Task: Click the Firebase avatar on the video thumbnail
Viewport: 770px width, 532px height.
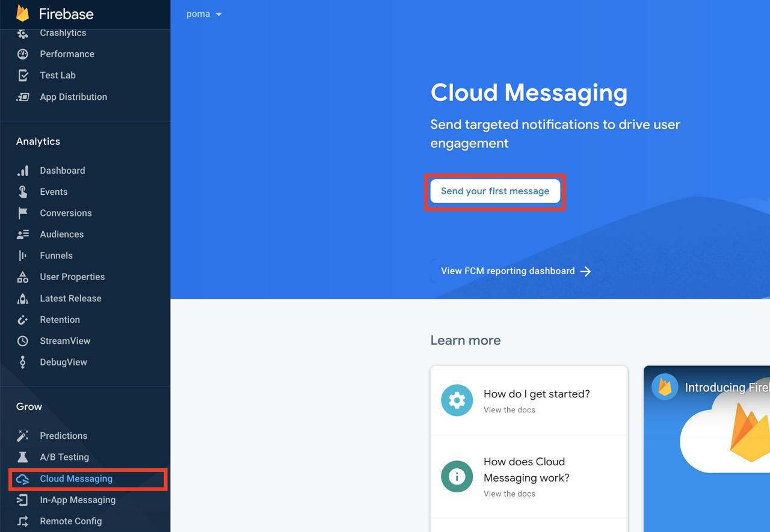Action: pyautogui.click(x=665, y=387)
